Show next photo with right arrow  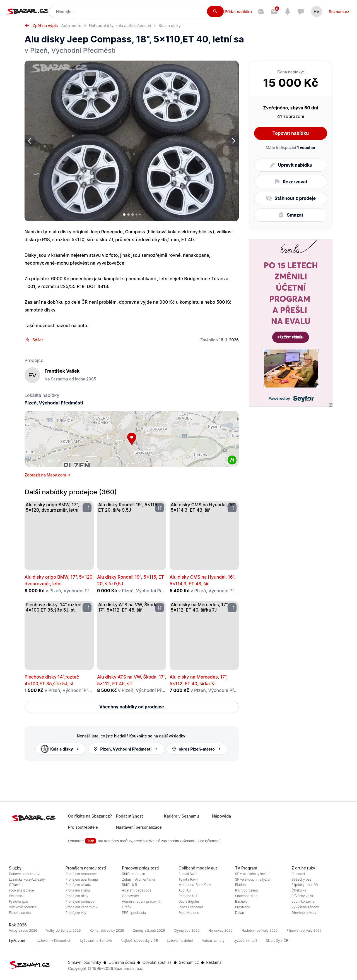click(x=233, y=141)
